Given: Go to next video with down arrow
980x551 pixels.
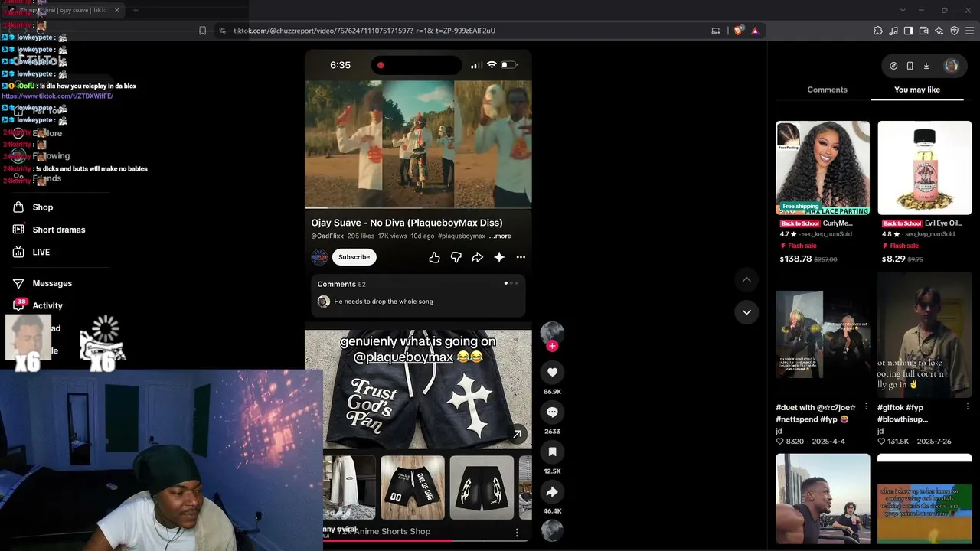Looking at the screenshot, I should coord(746,312).
